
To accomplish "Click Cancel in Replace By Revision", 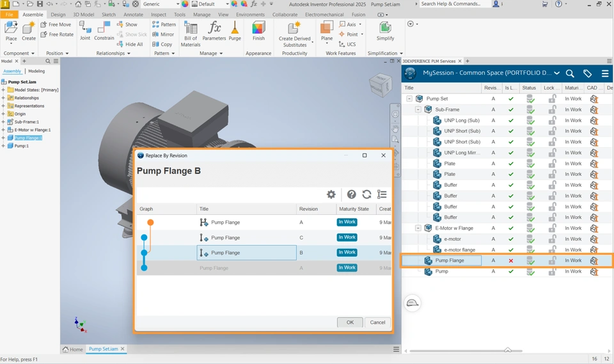I will click(x=377, y=322).
